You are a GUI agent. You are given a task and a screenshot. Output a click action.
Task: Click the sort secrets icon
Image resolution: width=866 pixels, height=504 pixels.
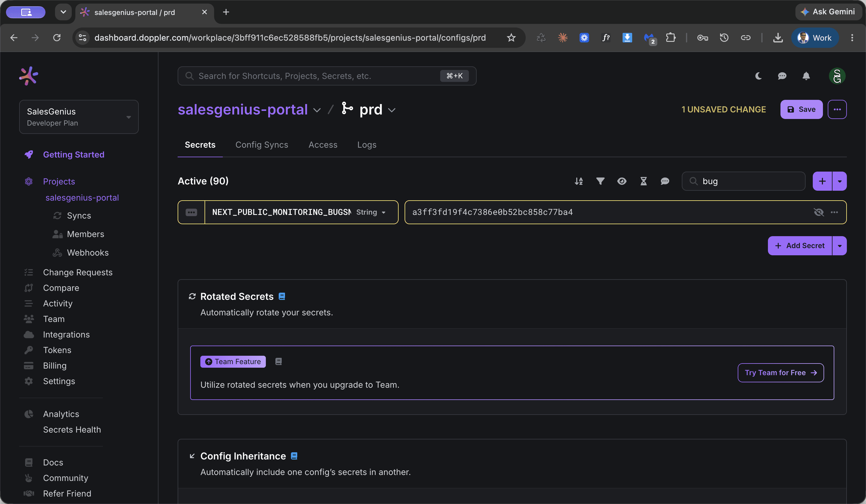[579, 181]
